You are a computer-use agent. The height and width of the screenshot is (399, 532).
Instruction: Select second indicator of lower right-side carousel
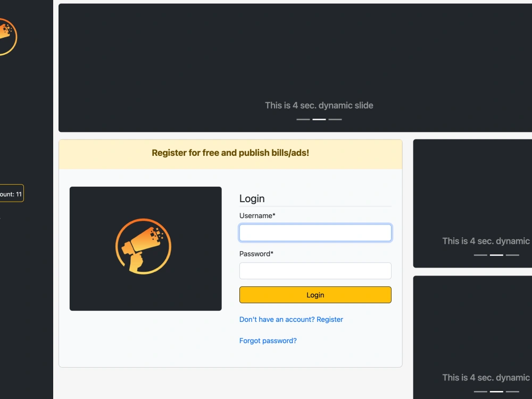[496, 392]
